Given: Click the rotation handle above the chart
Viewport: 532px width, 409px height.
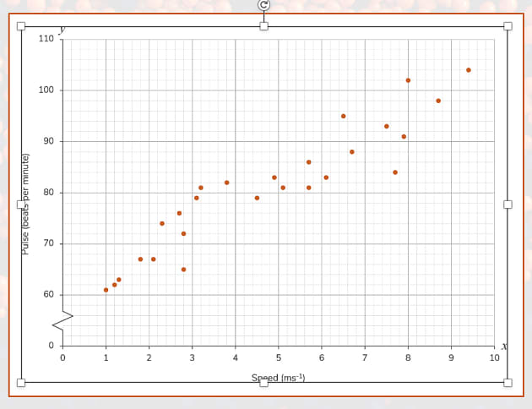Looking at the screenshot, I should 264,5.
